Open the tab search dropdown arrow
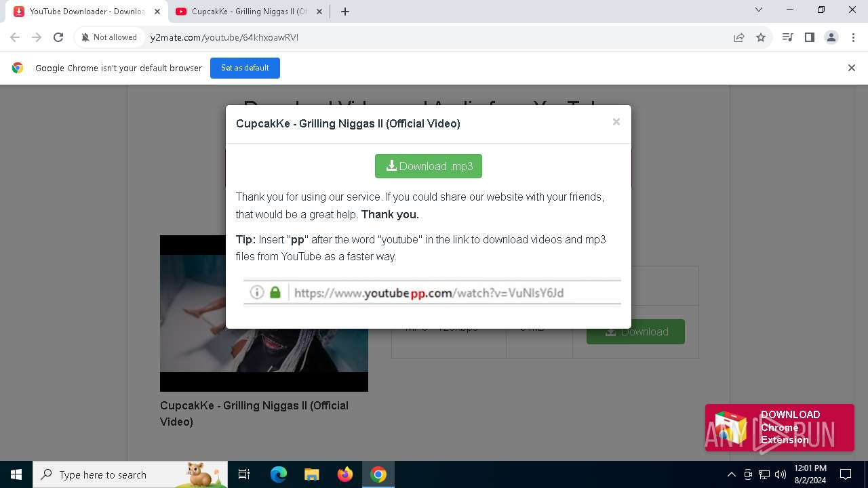Image resolution: width=868 pixels, height=488 pixels. (x=759, y=10)
